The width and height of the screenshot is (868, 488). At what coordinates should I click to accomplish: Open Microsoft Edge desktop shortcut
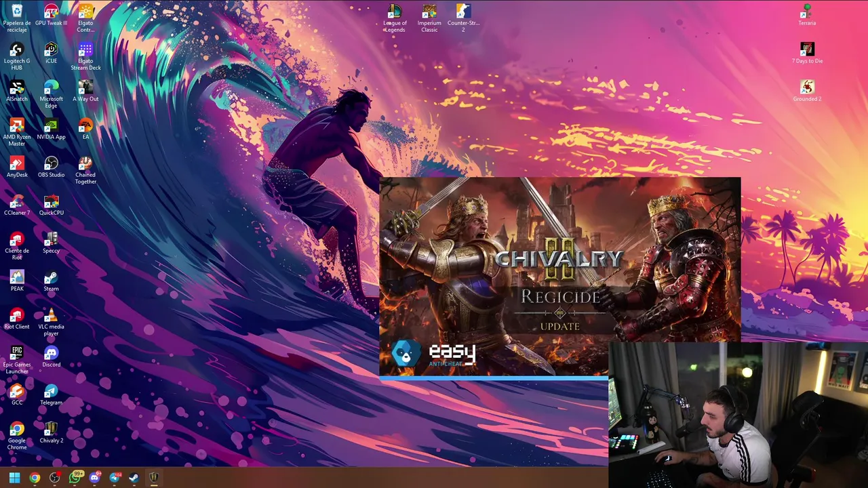(x=51, y=94)
